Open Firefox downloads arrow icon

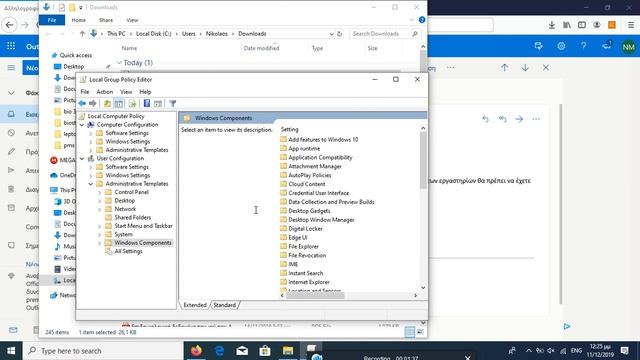(551, 25)
